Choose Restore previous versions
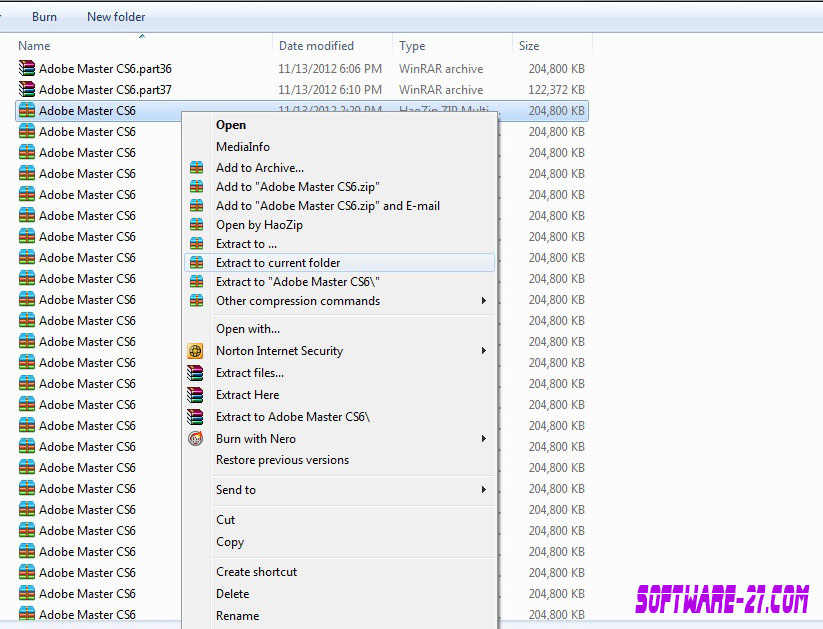The image size is (823, 629). click(x=282, y=460)
